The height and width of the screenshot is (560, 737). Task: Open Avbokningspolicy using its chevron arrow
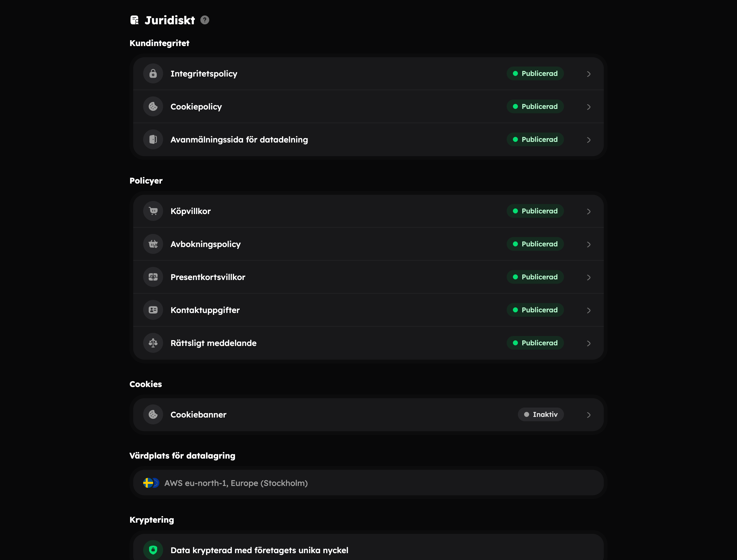point(589,244)
